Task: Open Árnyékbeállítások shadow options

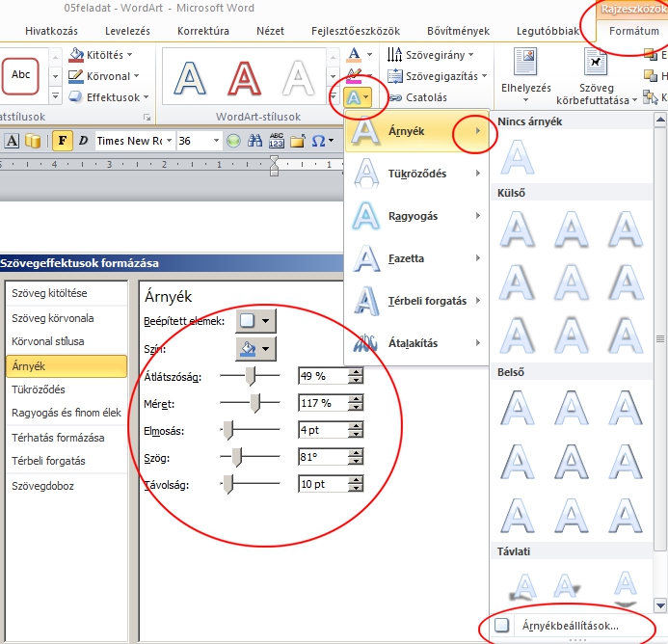Action: (567, 626)
